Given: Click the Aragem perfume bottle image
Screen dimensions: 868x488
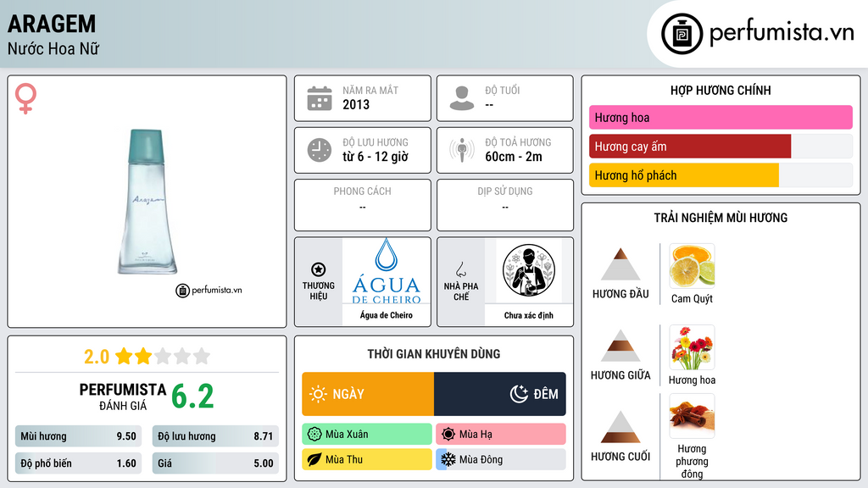Looking at the screenshot, I should point(147,202).
